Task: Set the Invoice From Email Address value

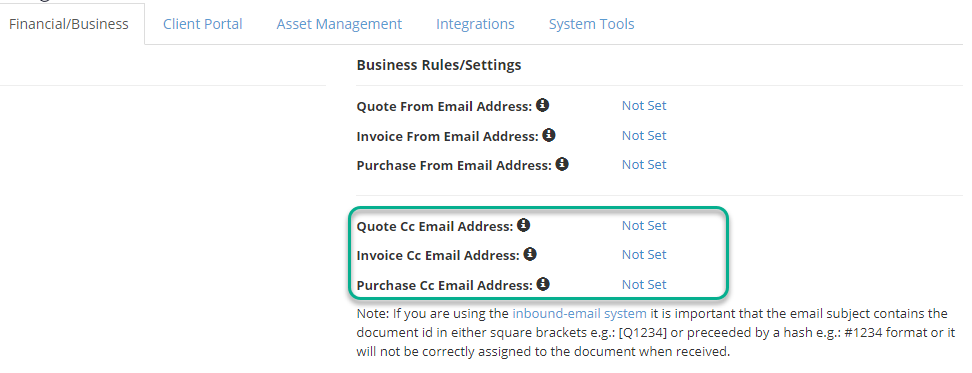Action: pos(644,135)
